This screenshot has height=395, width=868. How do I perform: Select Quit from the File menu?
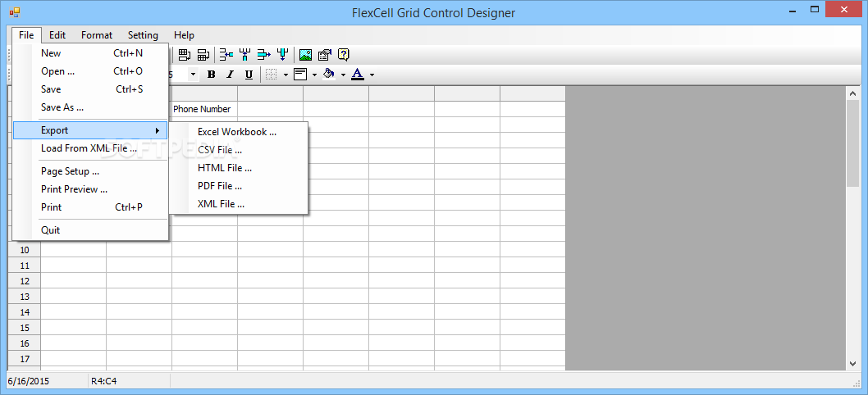pyautogui.click(x=90, y=230)
